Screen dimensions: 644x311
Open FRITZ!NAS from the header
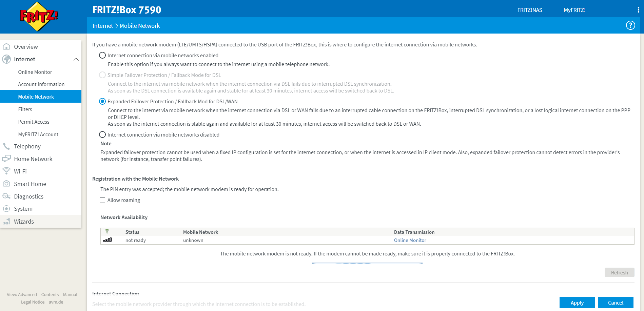(529, 10)
